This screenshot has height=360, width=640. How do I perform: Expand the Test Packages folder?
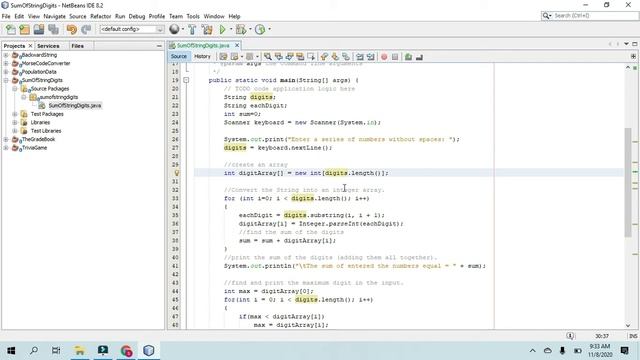tap(15, 114)
